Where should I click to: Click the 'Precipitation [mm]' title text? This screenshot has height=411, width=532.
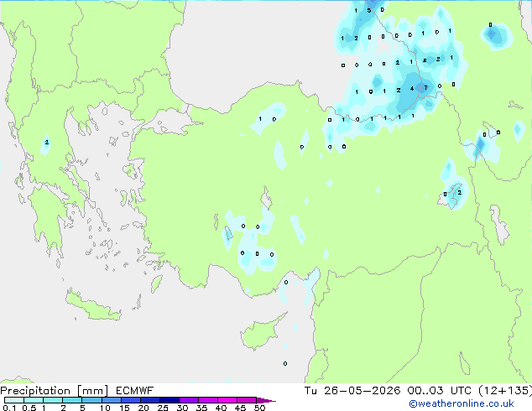tap(54, 391)
